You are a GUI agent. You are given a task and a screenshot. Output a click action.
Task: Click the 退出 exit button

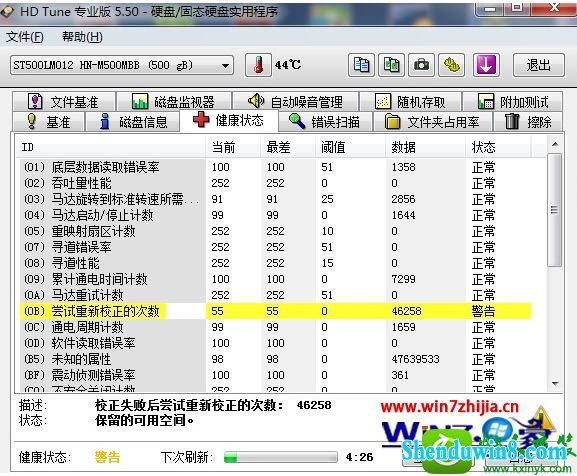click(538, 65)
